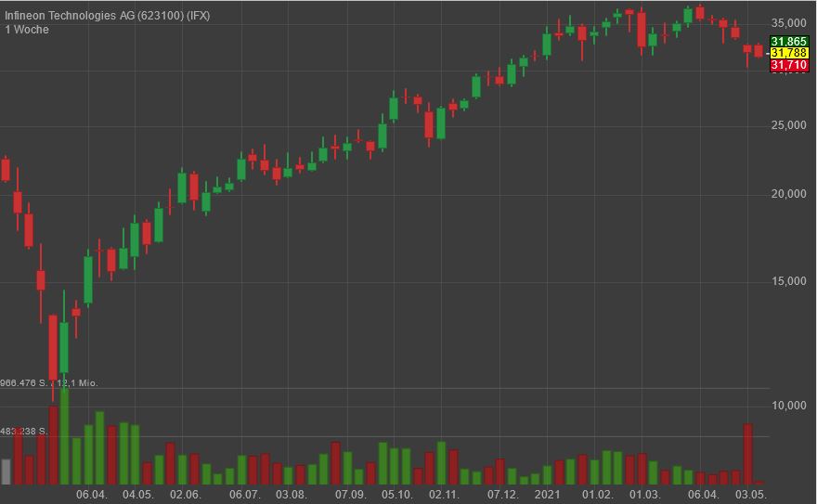Click the 07.09. date axis label
This screenshot has width=817, height=504.
tap(351, 494)
